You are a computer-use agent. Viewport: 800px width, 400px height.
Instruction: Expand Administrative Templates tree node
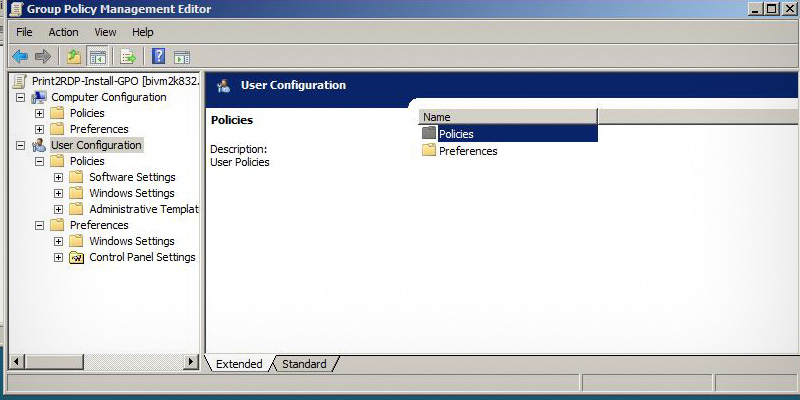click(x=58, y=209)
